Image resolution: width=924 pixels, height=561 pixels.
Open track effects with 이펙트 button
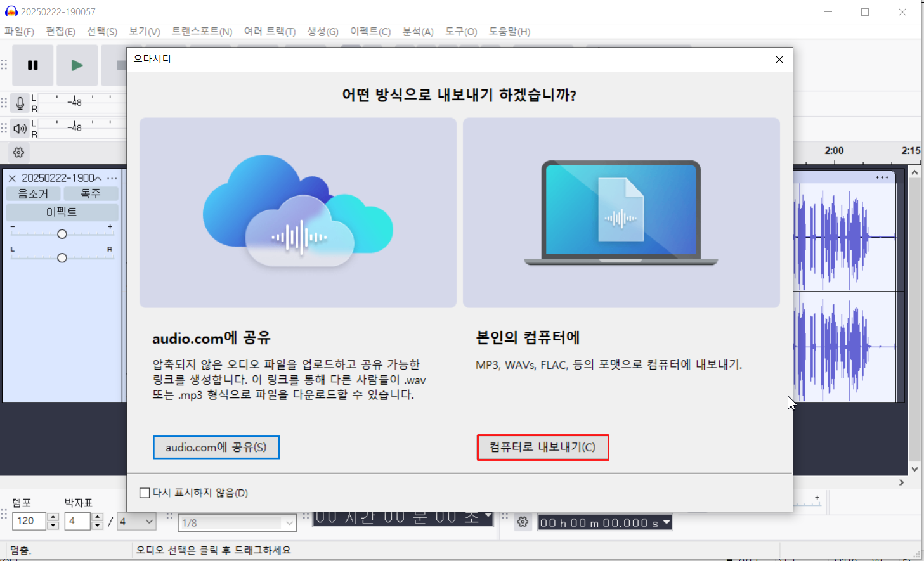pos(62,212)
